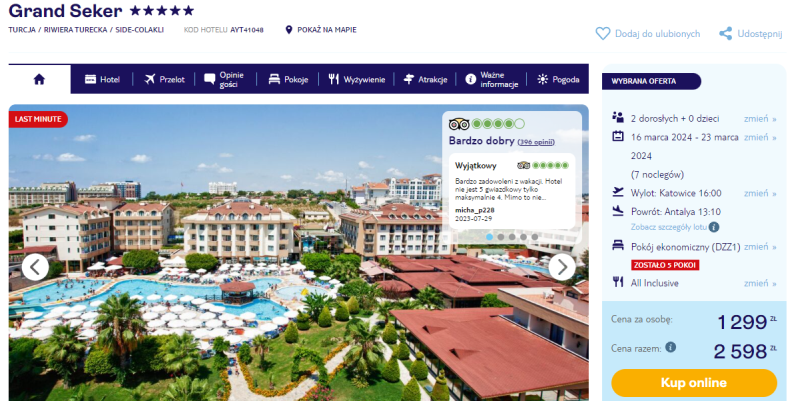The height and width of the screenshot is (401, 790).
Task: Select the third review carousel dot
Action: 512,237
